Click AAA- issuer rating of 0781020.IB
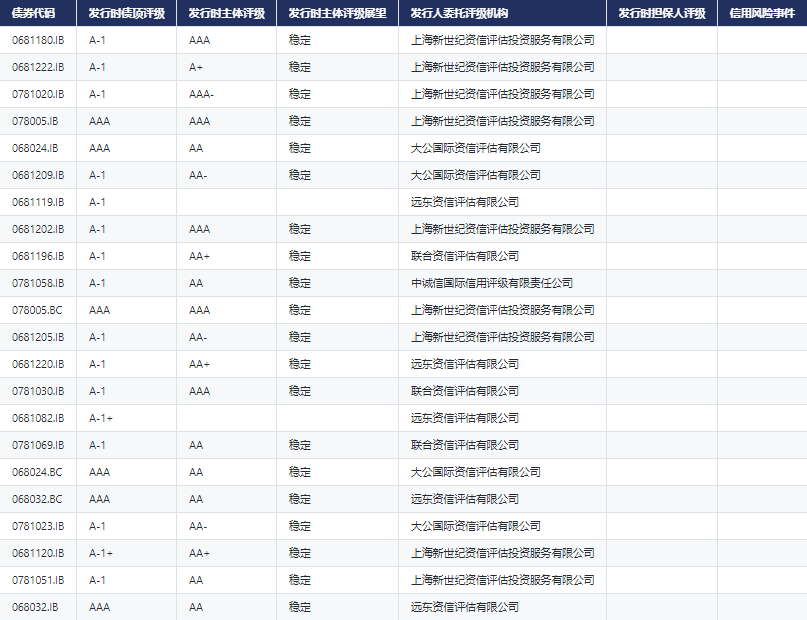 (201, 94)
